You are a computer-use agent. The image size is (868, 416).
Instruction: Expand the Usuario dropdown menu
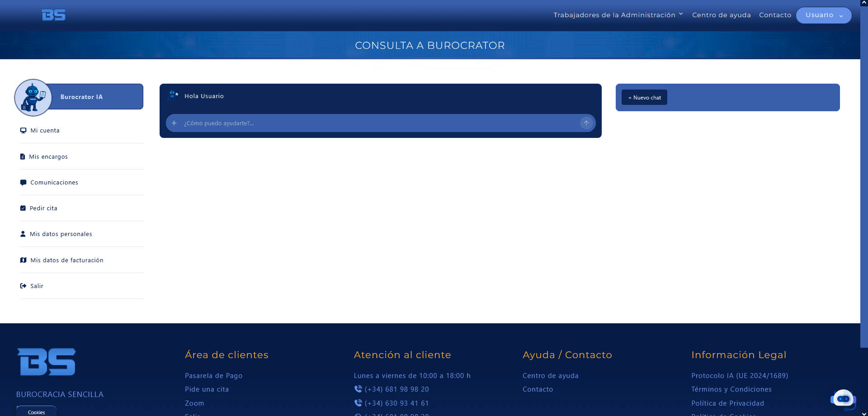coord(824,15)
